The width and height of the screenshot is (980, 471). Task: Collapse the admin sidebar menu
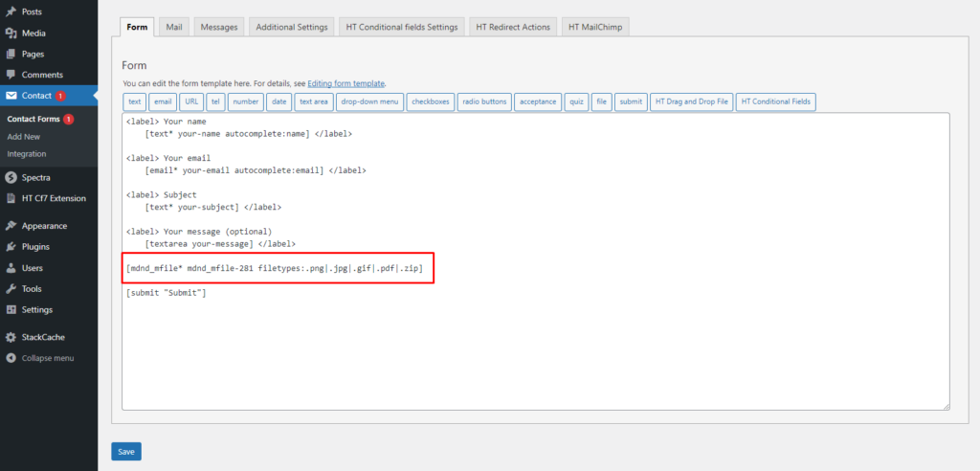(42, 358)
